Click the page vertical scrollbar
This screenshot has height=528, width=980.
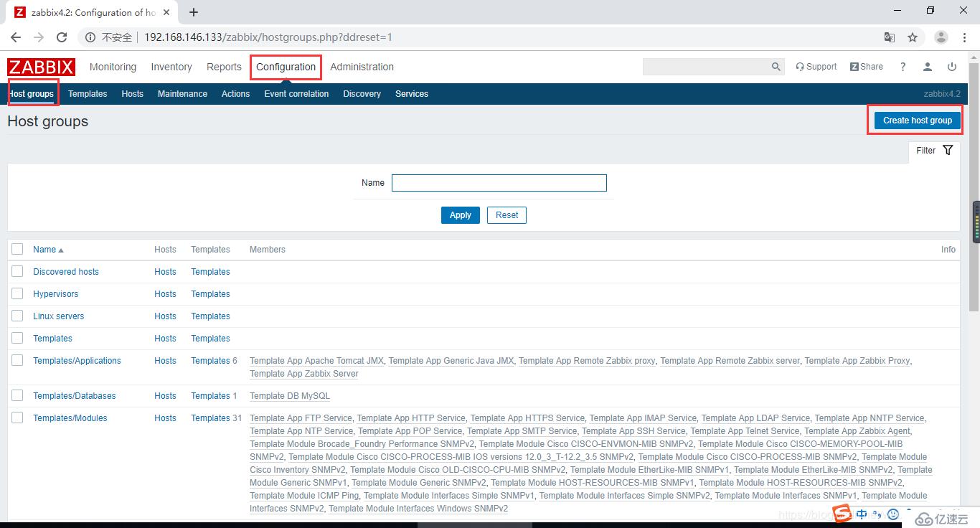(974, 187)
